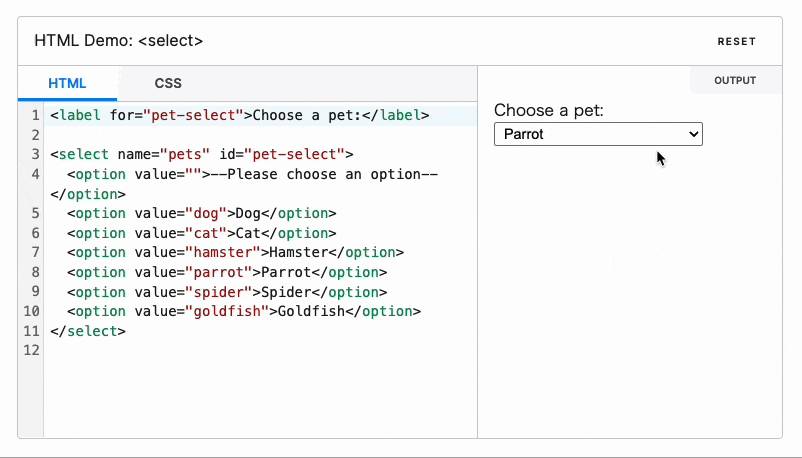This screenshot has height=458, width=802.
Task: Click the OUTPUT panel label
Action: point(735,81)
